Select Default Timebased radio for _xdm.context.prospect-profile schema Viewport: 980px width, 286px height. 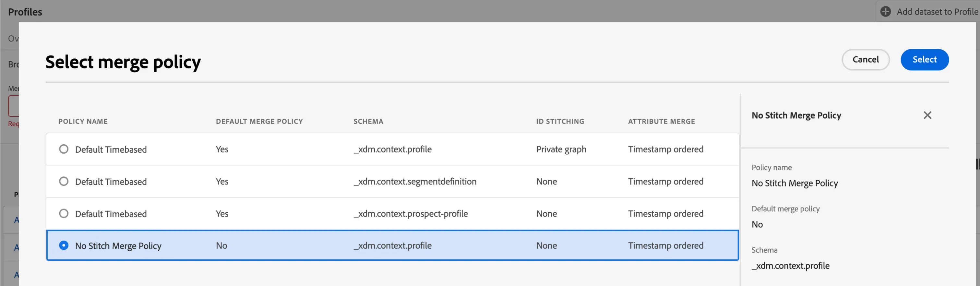point(64,213)
